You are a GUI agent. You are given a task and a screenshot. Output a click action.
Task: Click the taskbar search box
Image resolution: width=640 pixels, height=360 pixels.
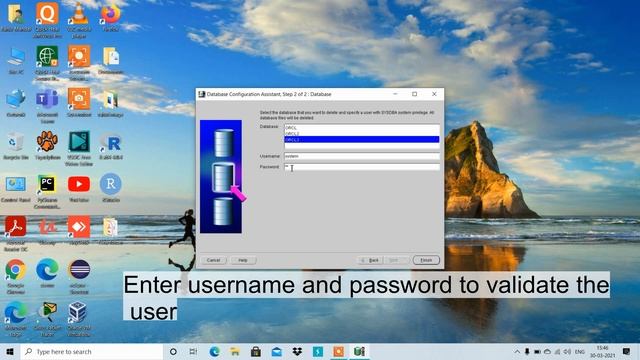92,351
